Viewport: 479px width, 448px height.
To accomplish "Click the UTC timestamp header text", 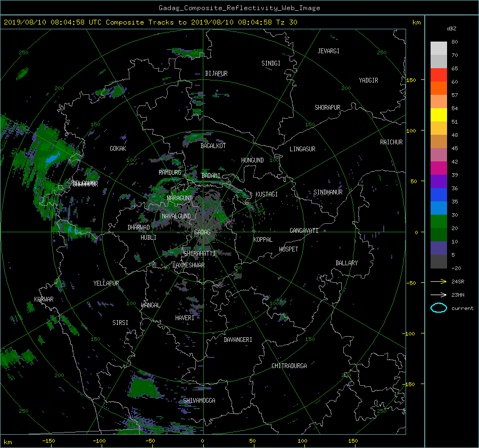I will pos(151,22).
